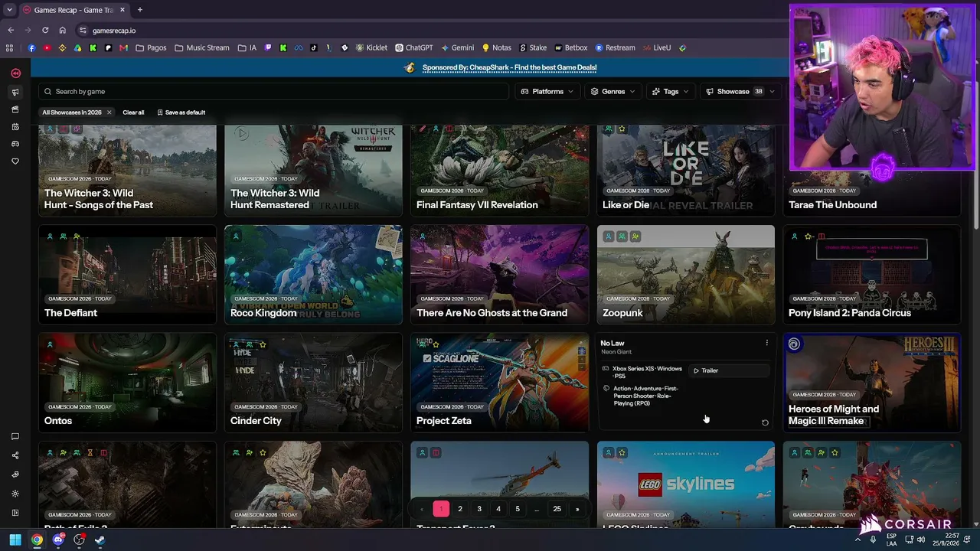Go to results page 2
Screen dimensions: 980x551
[460, 509]
